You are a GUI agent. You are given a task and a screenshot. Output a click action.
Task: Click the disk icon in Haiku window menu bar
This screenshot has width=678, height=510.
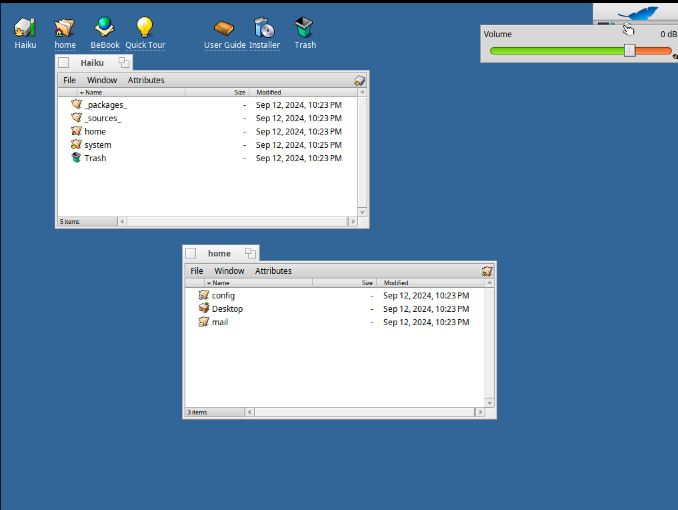(360, 80)
